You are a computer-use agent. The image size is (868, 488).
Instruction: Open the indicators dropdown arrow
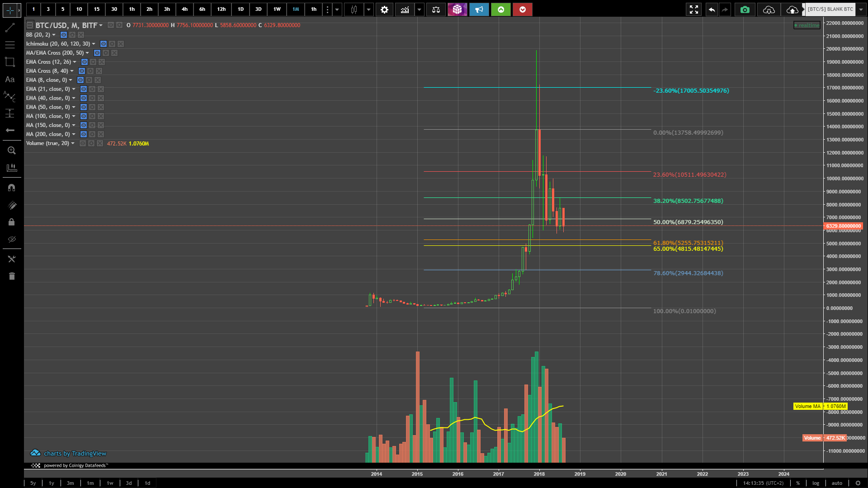tap(420, 9)
